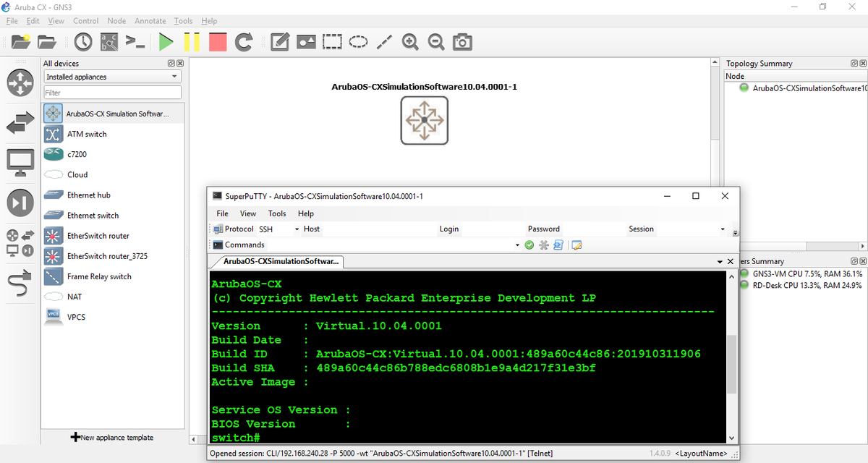Image resolution: width=868 pixels, height=463 pixels.
Task: Open the Installed appliances dropdown
Action: (x=112, y=77)
